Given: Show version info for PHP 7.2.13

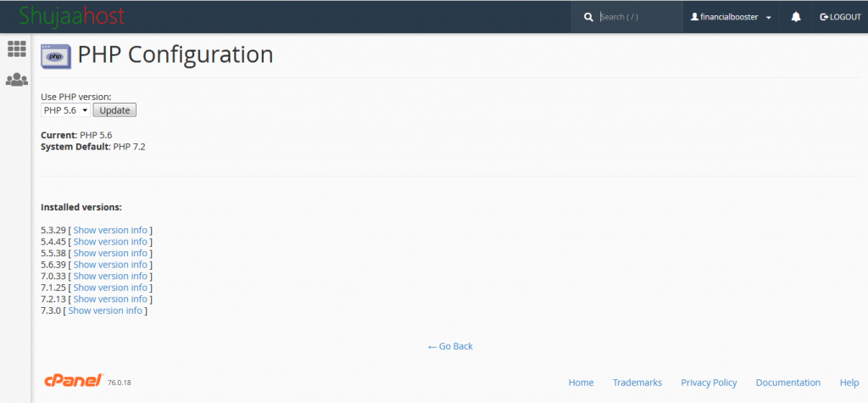Looking at the screenshot, I should pos(110,299).
